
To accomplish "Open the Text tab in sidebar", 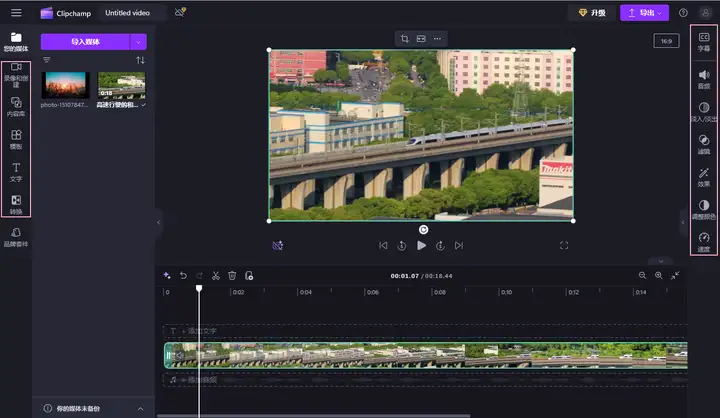I will pos(16,172).
